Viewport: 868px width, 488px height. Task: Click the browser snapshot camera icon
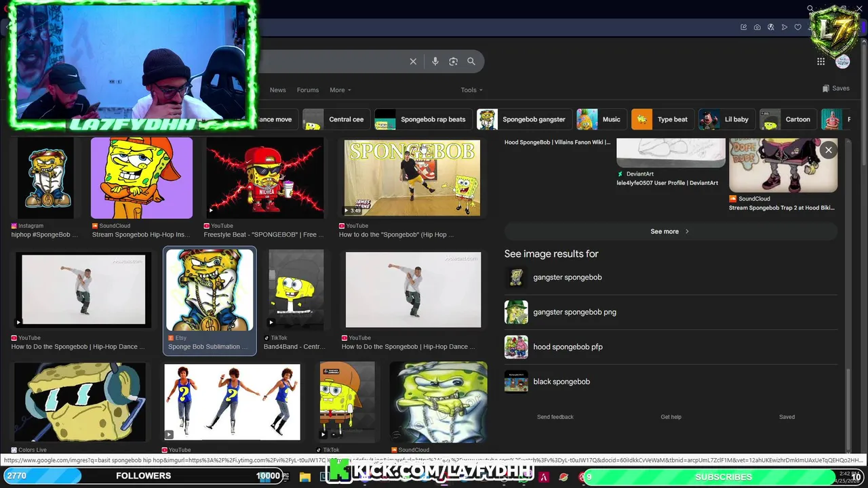[757, 27]
